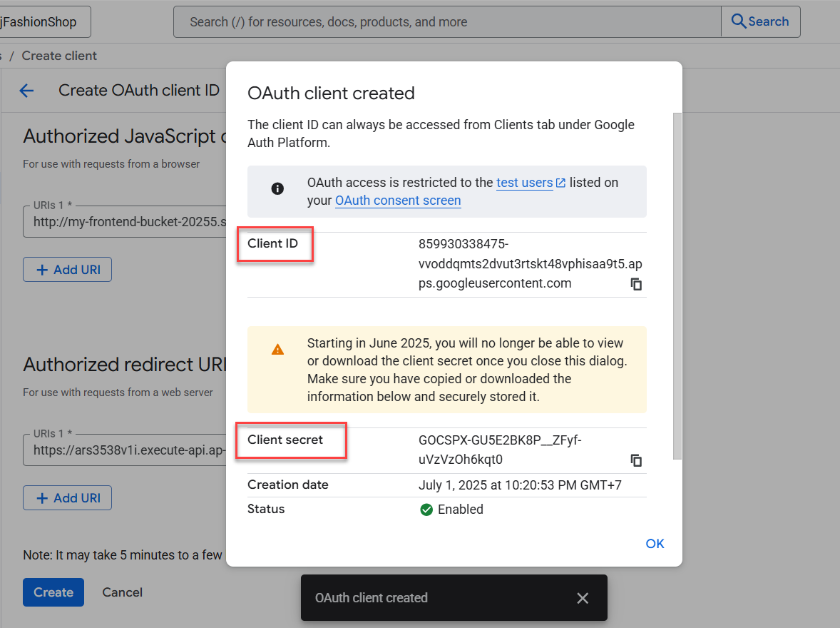Confirm the dialog with OK

pos(655,544)
